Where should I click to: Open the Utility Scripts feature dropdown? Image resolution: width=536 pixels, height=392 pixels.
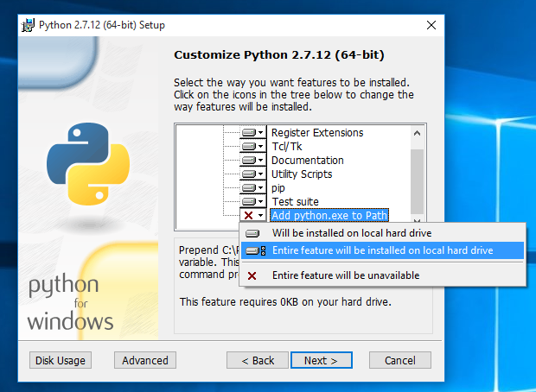(253, 174)
